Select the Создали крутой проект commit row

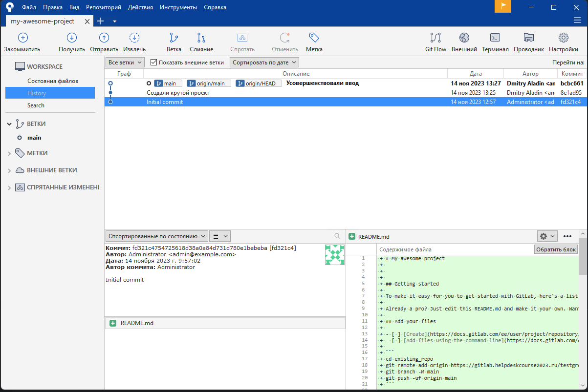(178, 93)
